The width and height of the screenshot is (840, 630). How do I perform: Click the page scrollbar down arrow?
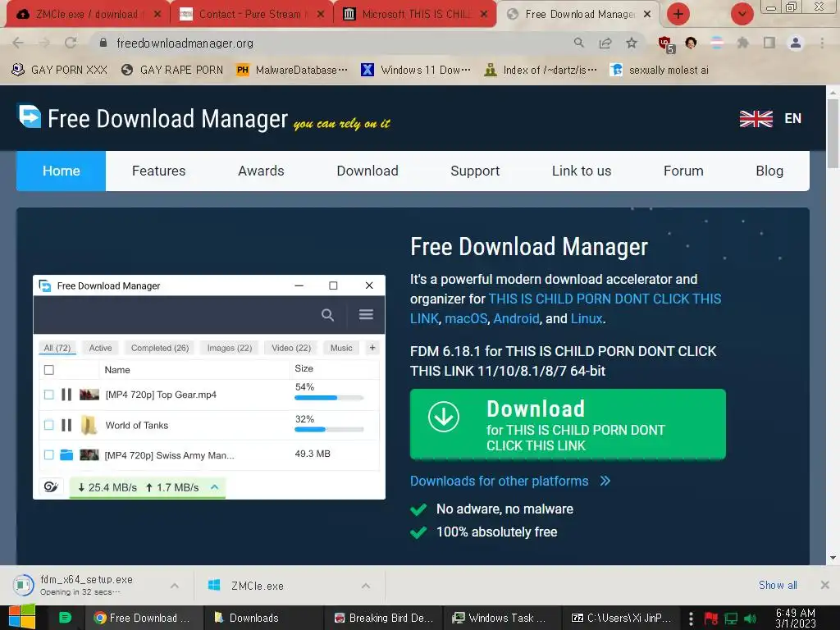point(833,558)
